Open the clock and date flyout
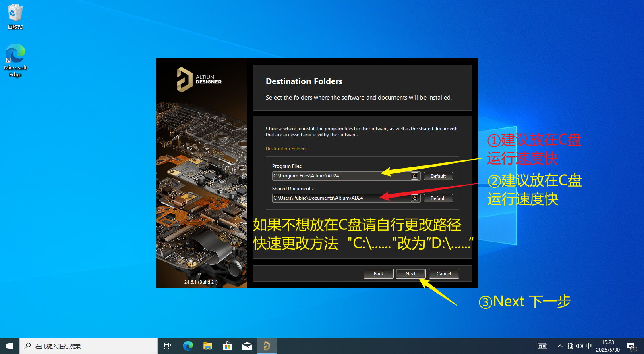The height and width of the screenshot is (354, 644). (x=608, y=346)
